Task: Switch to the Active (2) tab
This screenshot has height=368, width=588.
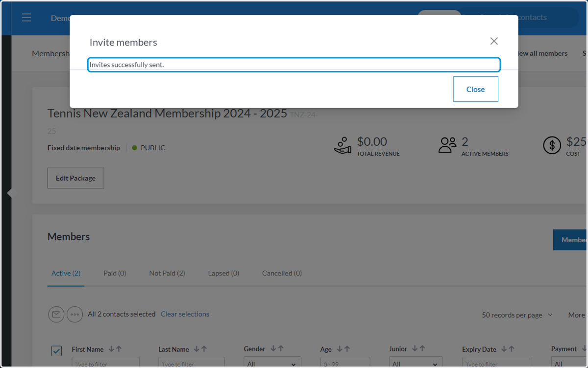Action: click(x=66, y=273)
